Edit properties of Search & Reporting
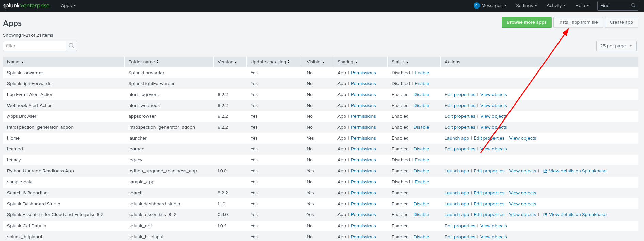 pos(489,193)
